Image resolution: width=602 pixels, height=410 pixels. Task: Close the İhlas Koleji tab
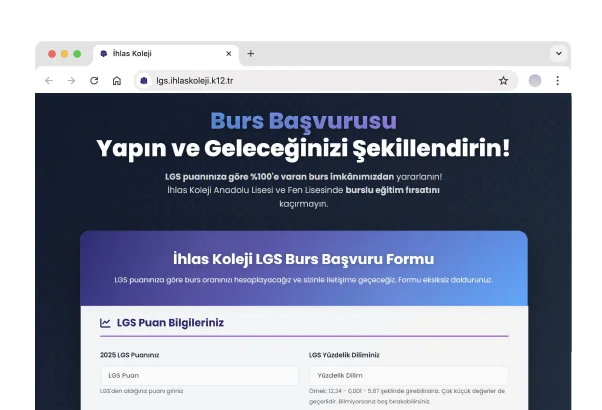229,54
